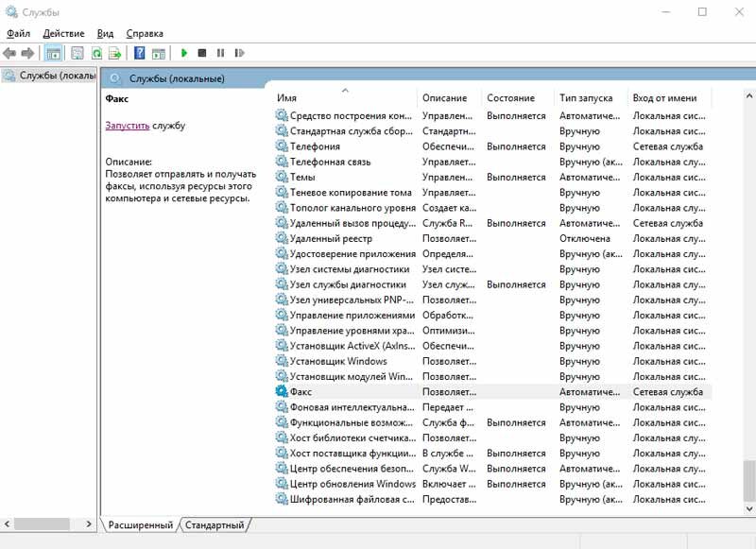
Task: Toggle the action pane toolbar icon
Action: (159, 53)
